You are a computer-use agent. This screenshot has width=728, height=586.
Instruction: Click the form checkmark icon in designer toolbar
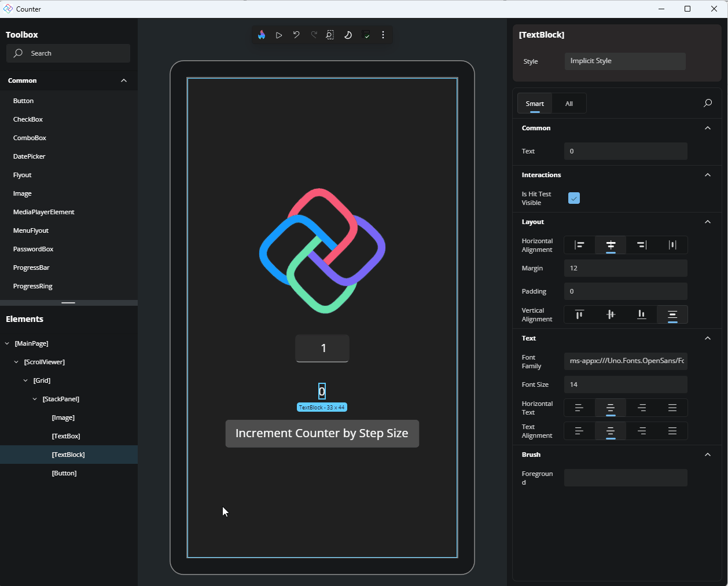pos(366,35)
